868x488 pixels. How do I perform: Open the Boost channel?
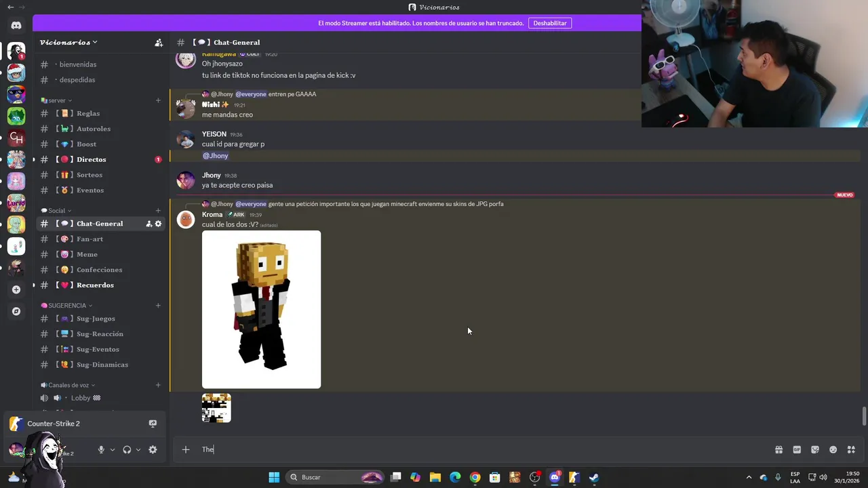point(100,144)
